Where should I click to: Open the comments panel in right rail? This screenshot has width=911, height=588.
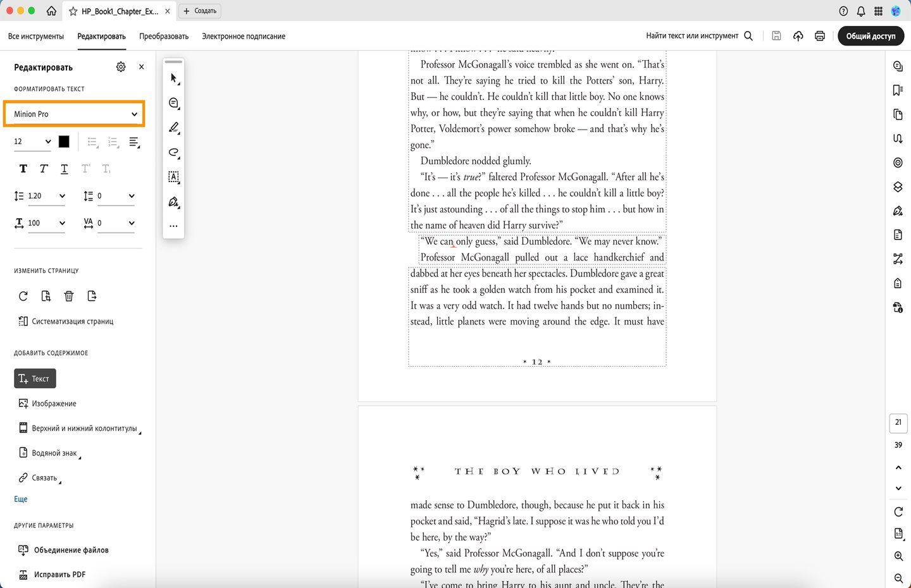pos(898,66)
